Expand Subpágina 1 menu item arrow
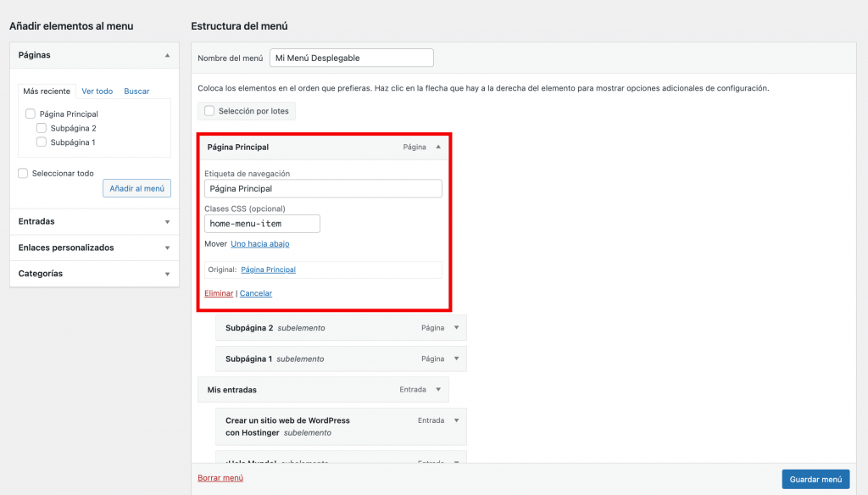 point(456,359)
